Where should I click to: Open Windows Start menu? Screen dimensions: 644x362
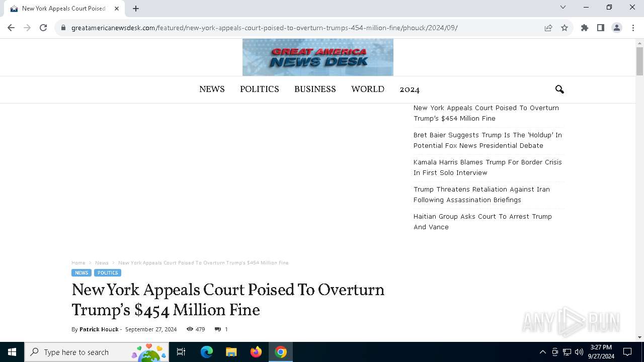coord(12,352)
